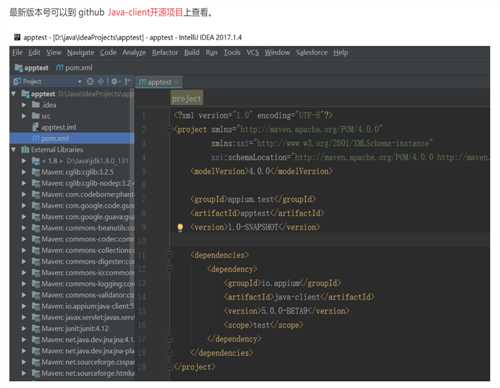Select the src folder icon
Viewport: 500px width, 388px height.
(x=36, y=116)
